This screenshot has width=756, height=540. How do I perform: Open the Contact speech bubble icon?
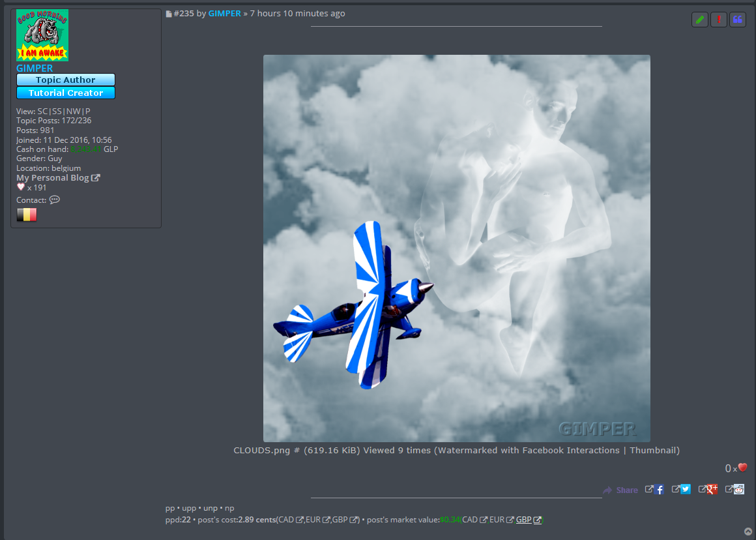55,200
